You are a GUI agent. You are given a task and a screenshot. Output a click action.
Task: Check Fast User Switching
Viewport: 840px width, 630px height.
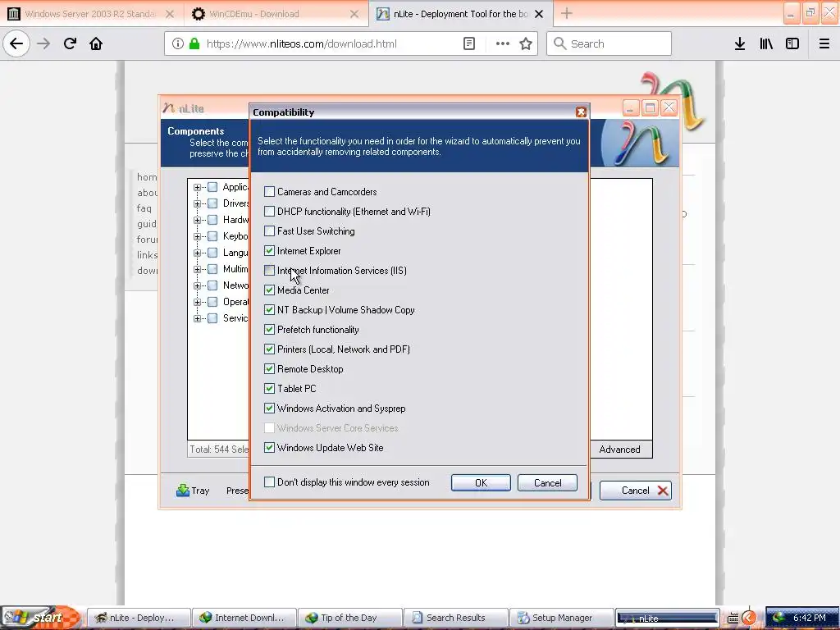[269, 231]
